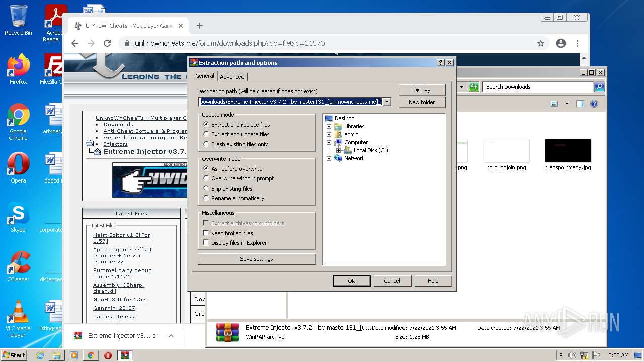Click the Search Downloads field
The height and width of the screenshot is (362, 644).
538,87
